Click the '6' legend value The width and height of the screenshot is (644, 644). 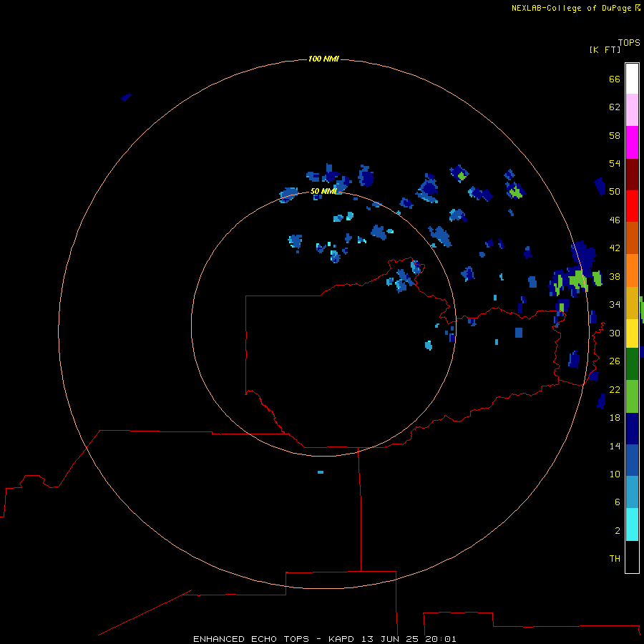[618, 502]
